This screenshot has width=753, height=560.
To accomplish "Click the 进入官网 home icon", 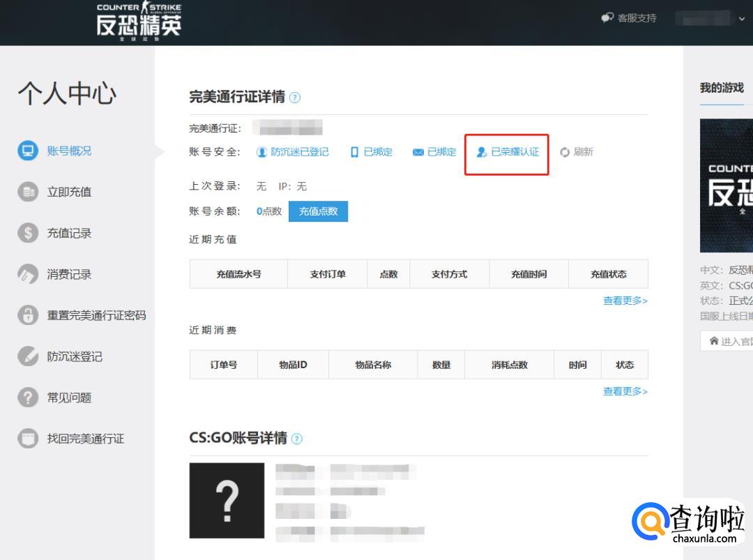I will pos(714,341).
